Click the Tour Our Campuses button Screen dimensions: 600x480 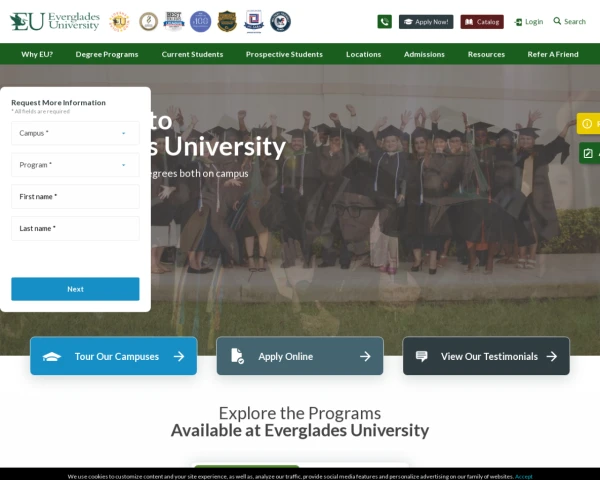pyautogui.click(x=114, y=356)
